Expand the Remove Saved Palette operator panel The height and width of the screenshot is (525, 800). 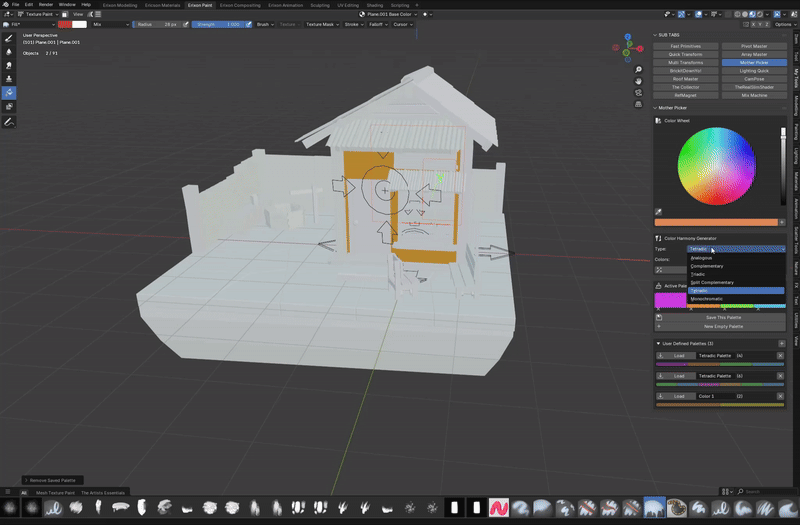(52, 480)
